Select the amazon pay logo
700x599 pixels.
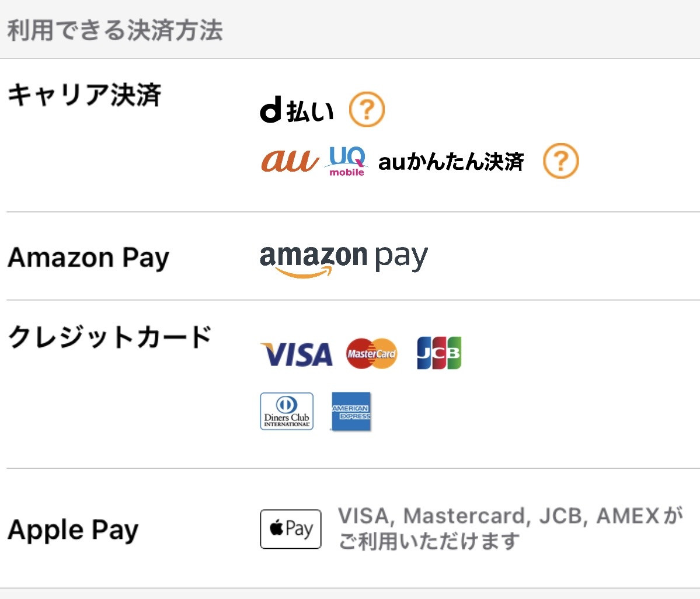343,260
